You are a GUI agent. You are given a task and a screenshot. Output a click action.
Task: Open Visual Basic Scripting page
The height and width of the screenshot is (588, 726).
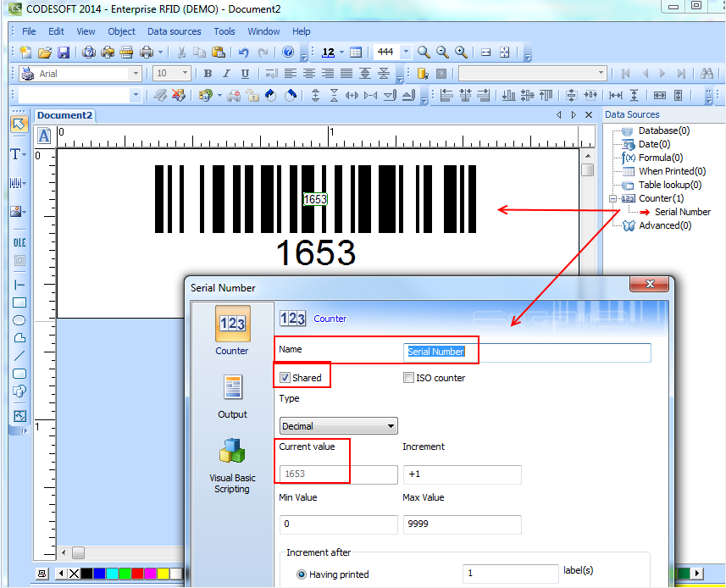(x=232, y=466)
